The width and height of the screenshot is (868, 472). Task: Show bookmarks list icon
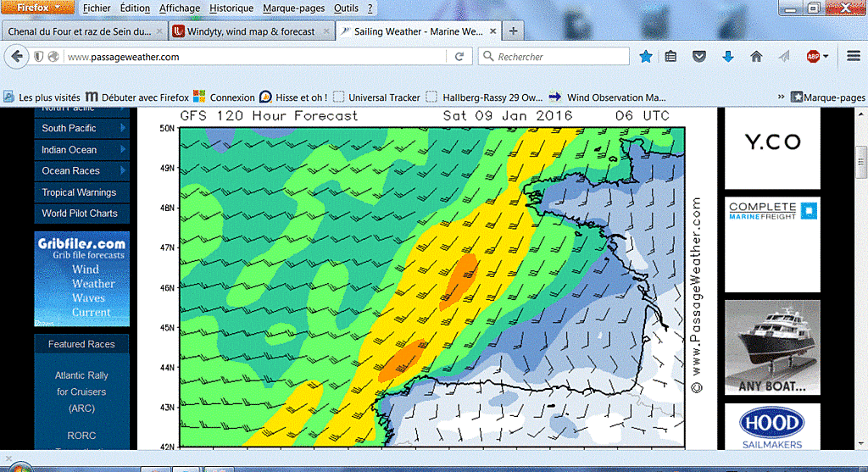click(x=671, y=57)
